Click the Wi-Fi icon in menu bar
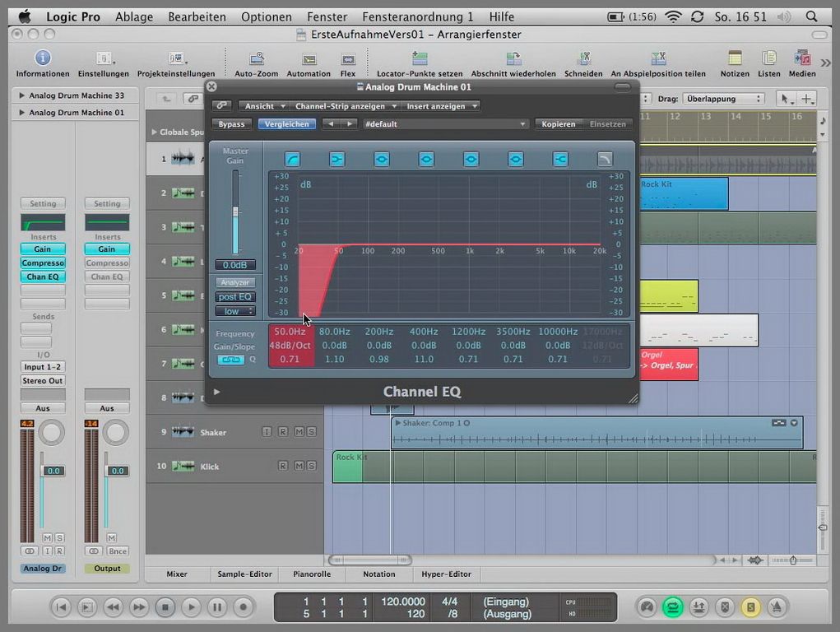This screenshot has height=632, width=840. [673, 16]
